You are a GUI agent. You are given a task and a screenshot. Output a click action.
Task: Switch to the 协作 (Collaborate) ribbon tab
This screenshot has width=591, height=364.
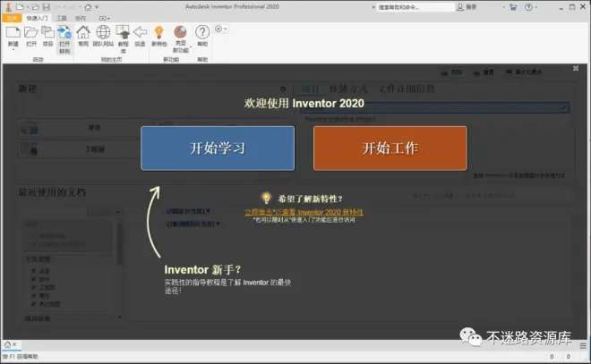point(81,18)
